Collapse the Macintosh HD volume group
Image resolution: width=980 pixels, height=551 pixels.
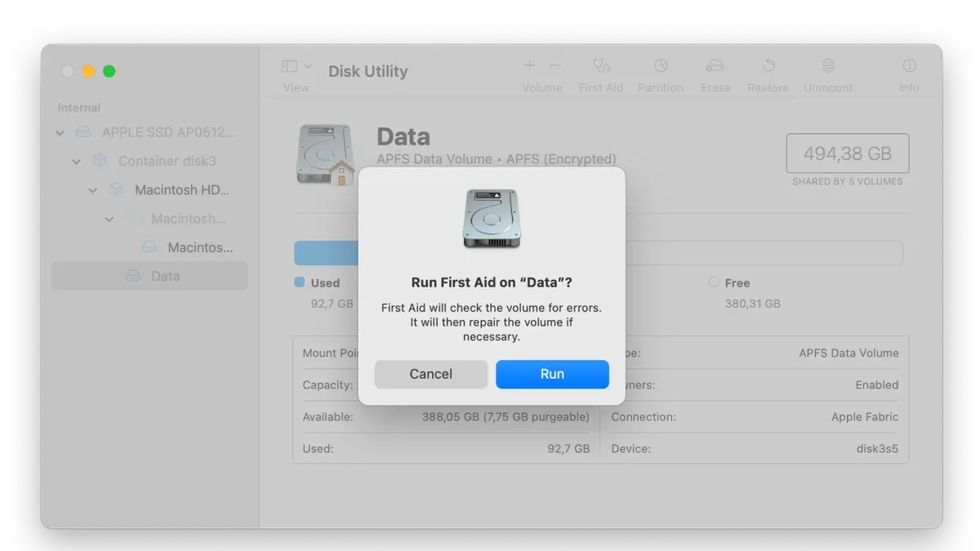(x=92, y=190)
